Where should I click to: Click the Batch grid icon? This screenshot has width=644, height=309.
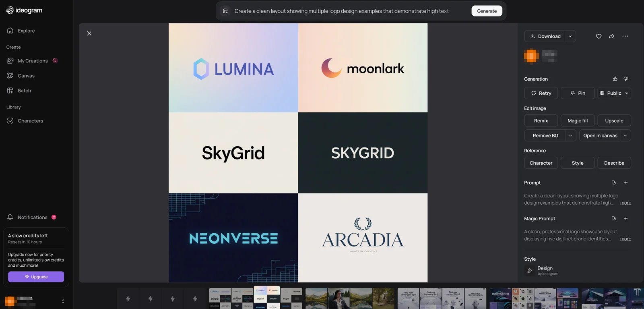click(10, 91)
